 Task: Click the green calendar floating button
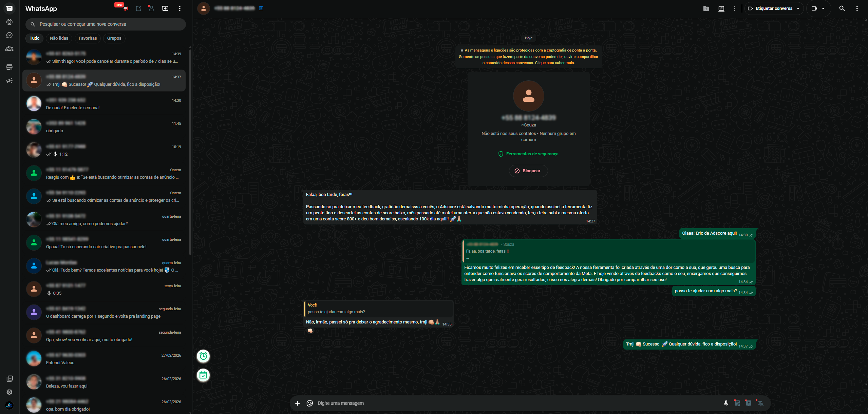point(203,375)
